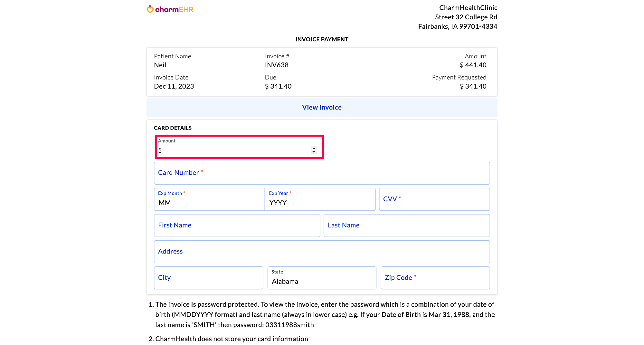
Task: Click the Amount stepper up arrow
Action: coord(313,148)
